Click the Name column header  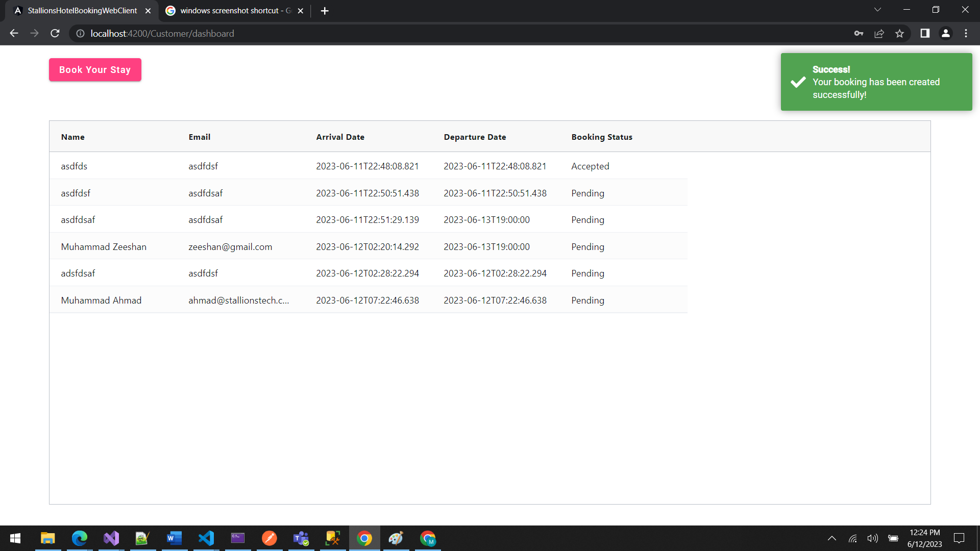(73, 137)
